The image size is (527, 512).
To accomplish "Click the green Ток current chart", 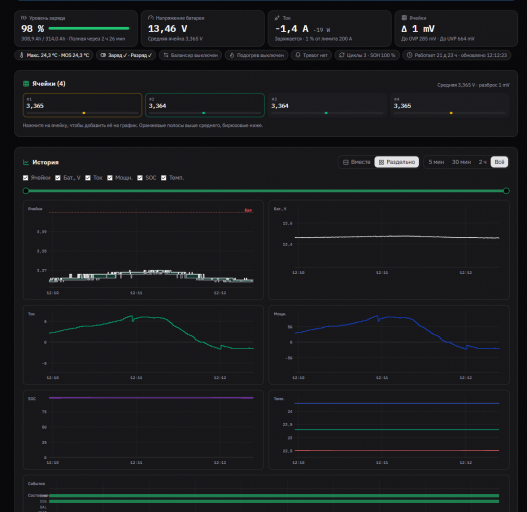I will pos(143,345).
